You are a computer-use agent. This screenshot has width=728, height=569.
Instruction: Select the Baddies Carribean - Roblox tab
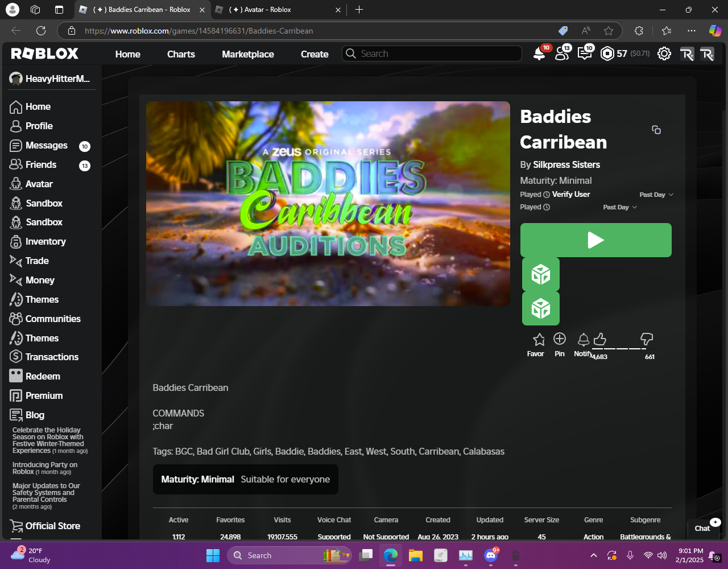tap(142, 10)
